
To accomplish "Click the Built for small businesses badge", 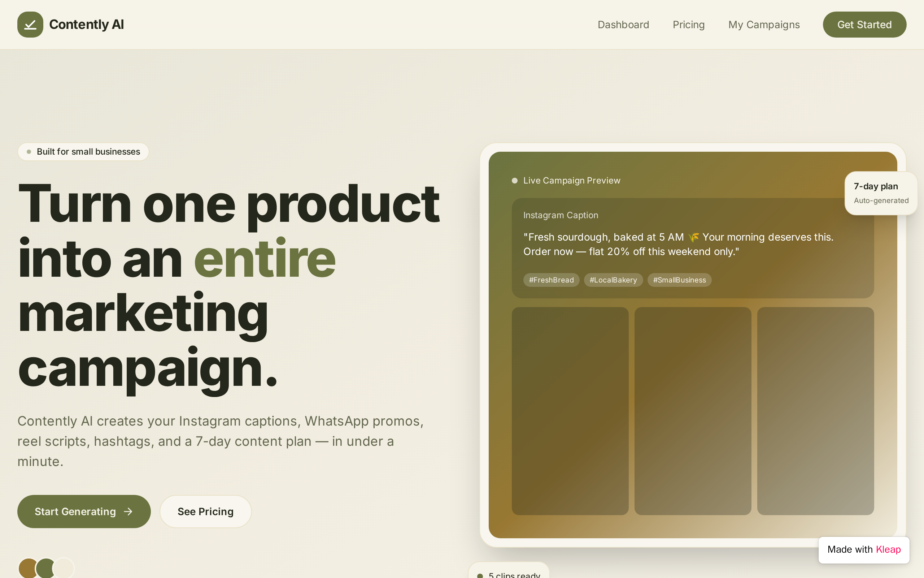I will [83, 152].
